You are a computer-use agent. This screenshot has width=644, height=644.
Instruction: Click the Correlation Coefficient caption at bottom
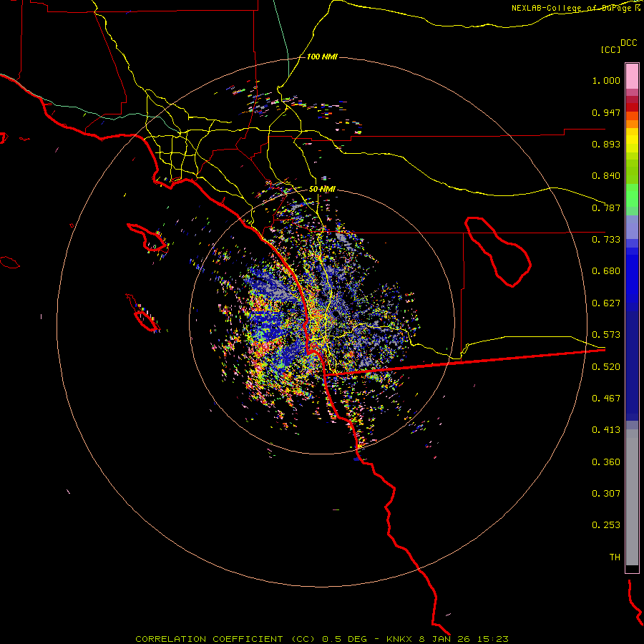click(322, 639)
